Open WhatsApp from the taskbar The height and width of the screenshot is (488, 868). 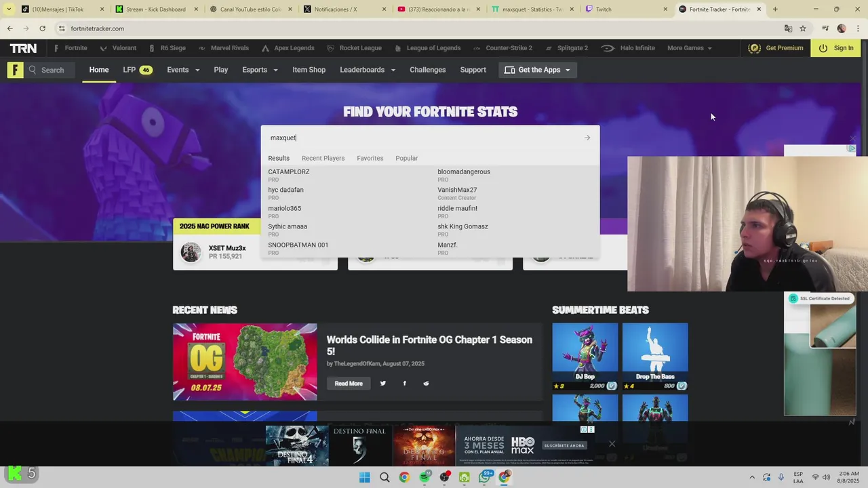coord(484,477)
